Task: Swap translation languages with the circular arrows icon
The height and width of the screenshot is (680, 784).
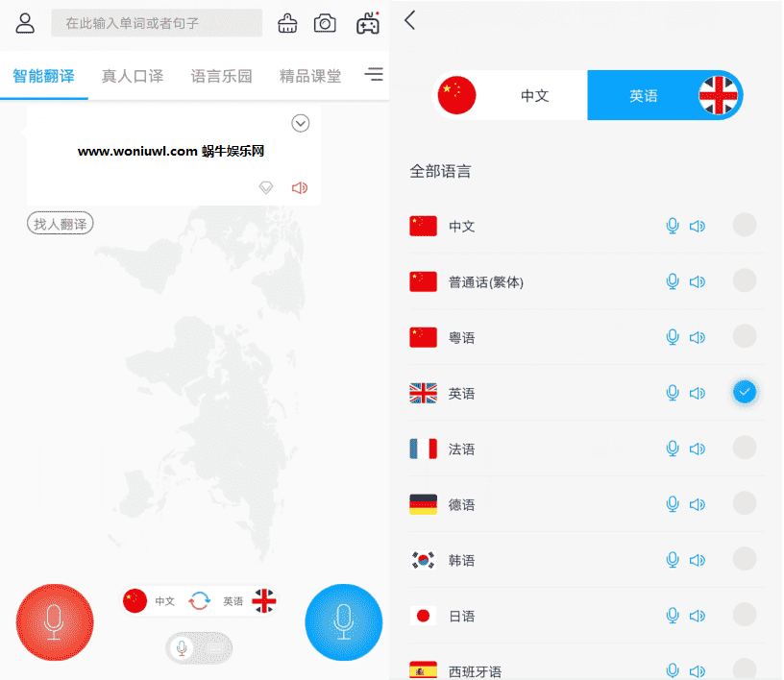Action: (200, 600)
